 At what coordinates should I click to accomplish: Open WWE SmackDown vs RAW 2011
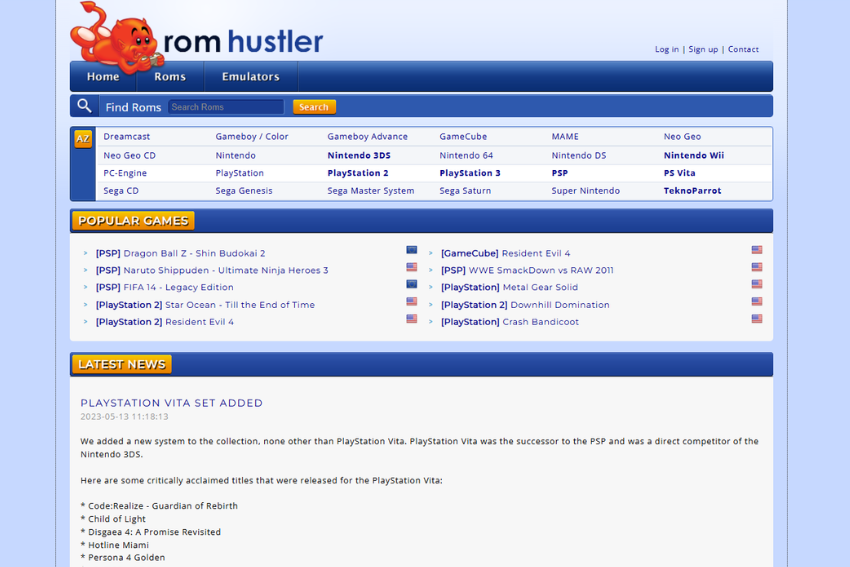[x=527, y=270]
